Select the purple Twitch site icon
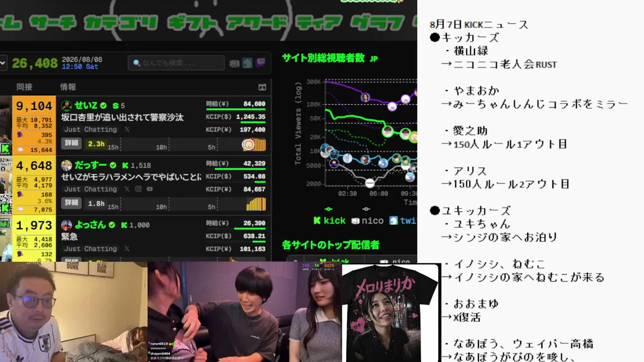 click(260, 63)
